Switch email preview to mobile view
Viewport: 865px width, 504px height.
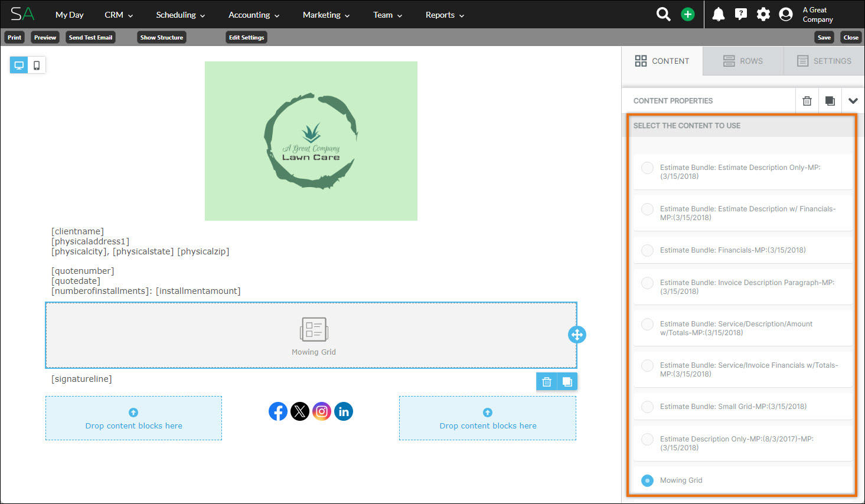[x=37, y=65]
